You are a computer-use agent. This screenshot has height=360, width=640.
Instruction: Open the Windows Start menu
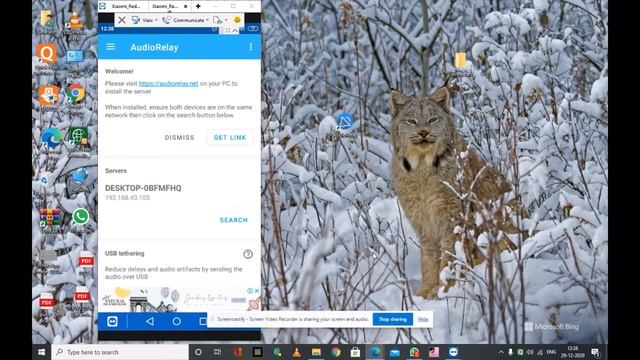(42, 352)
